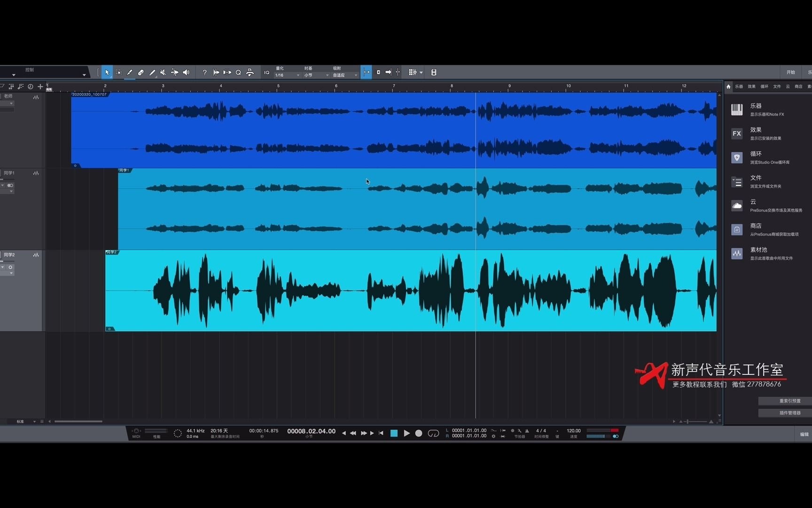812x508 pixels.
Task: Start playback with the play button
Action: 406,433
